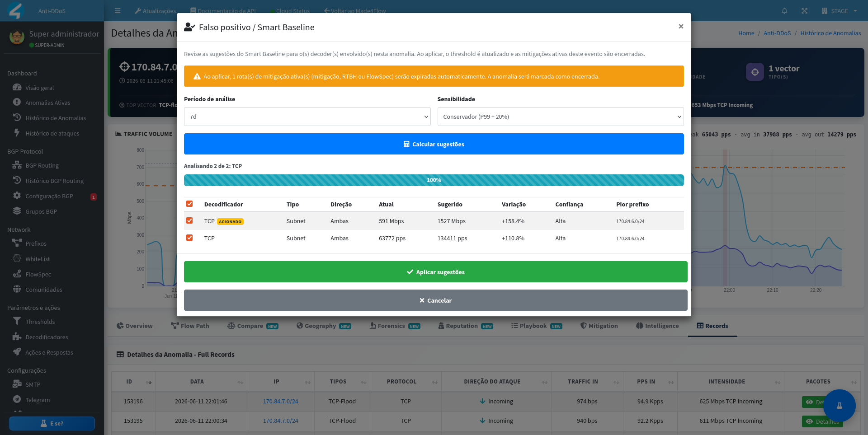Uncheck the TCP 63772 pps row checkbox
868x435 pixels.
[189, 238]
